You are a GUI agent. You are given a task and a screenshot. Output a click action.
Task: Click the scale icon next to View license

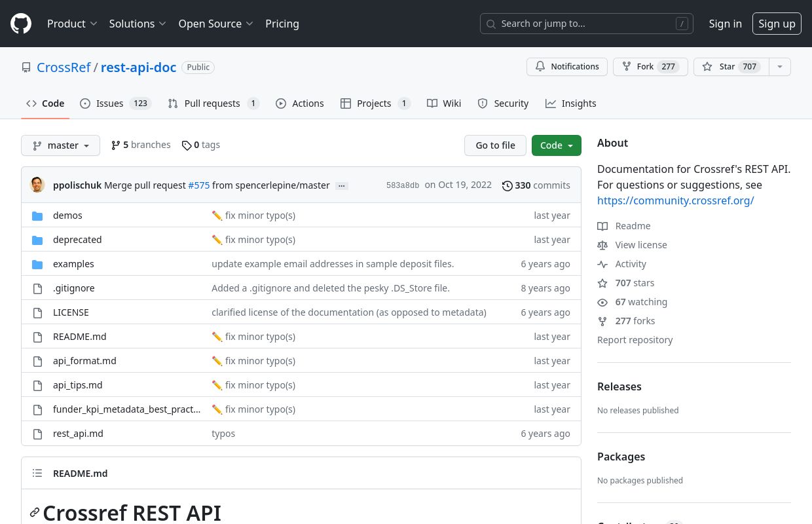coord(602,245)
